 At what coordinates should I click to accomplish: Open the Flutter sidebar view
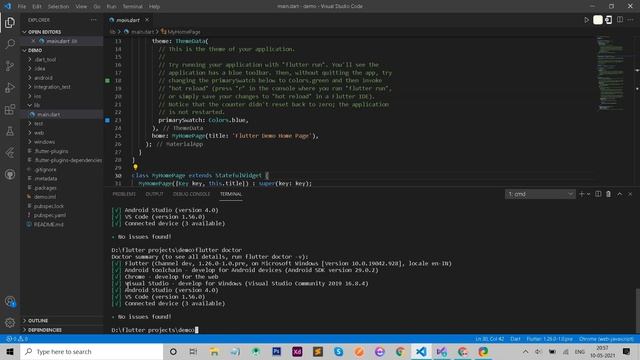(x=10, y=153)
